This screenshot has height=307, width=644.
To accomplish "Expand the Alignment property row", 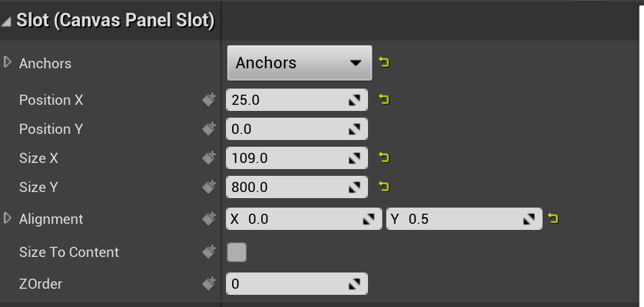I will [x=8, y=218].
